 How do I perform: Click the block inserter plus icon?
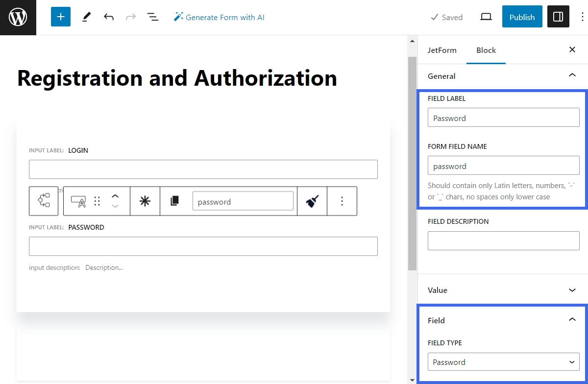[x=60, y=16]
